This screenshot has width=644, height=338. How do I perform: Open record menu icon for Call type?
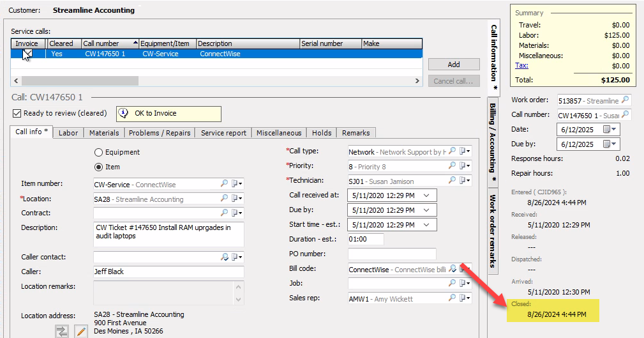pyautogui.click(x=465, y=151)
